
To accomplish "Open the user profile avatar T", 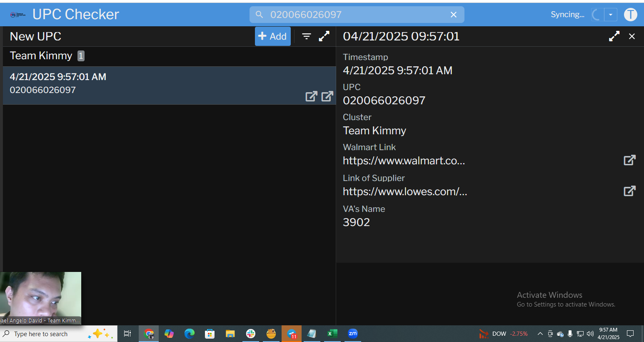I will click(x=630, y=15).
